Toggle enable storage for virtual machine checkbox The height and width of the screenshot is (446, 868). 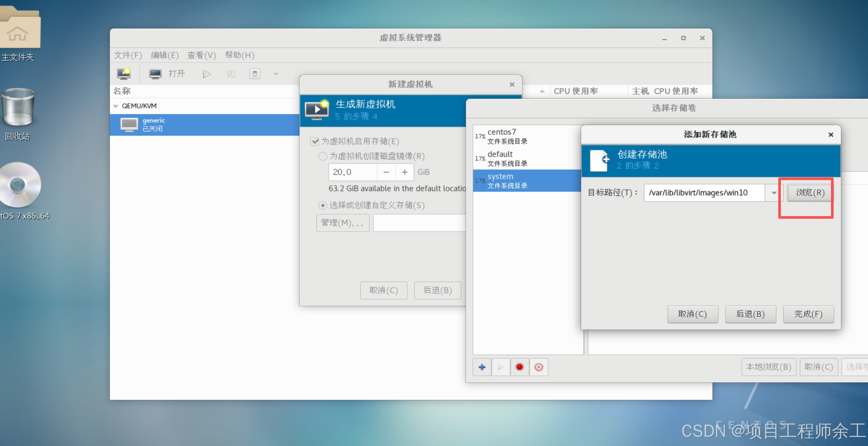click(315, 141)
